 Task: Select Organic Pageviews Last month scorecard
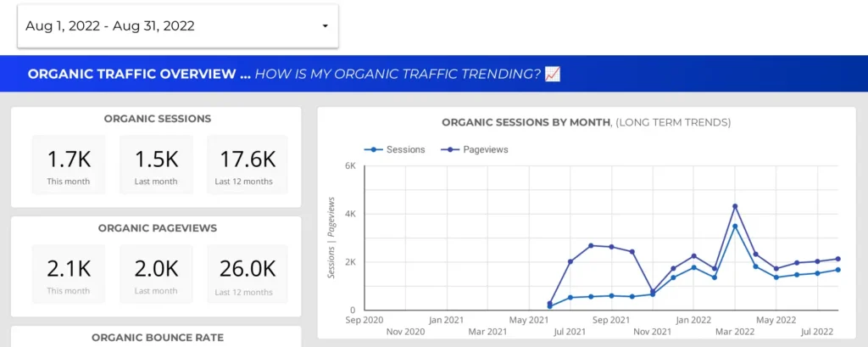pyautogui.click(x=156, y=274)
